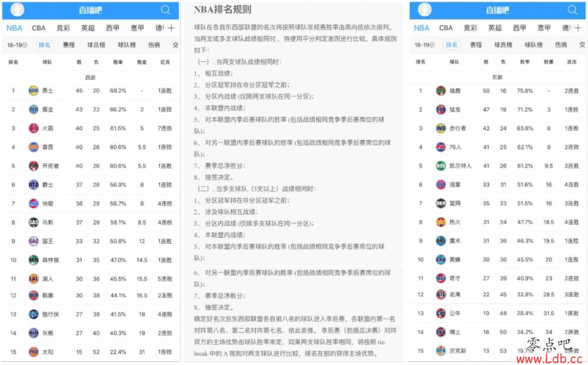Tap the 7连胜 streak value
Screen dimensions: 588x365
tap(165, 128)
